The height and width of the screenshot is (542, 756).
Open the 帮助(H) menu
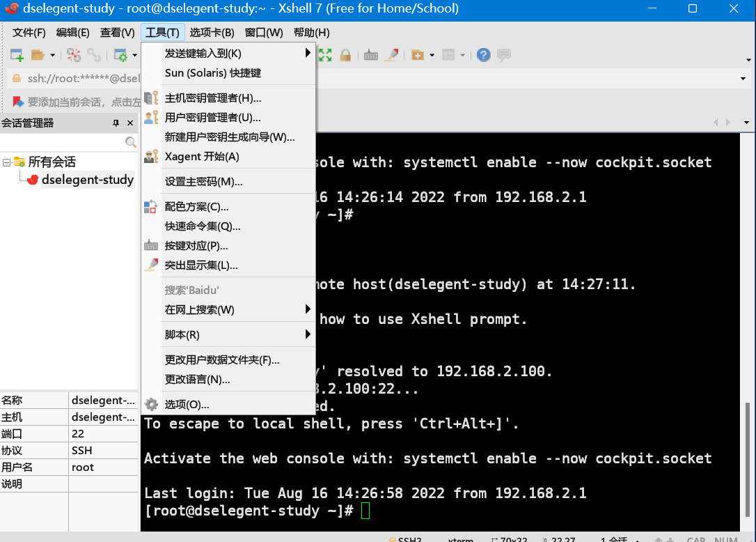tap(311, 32)
